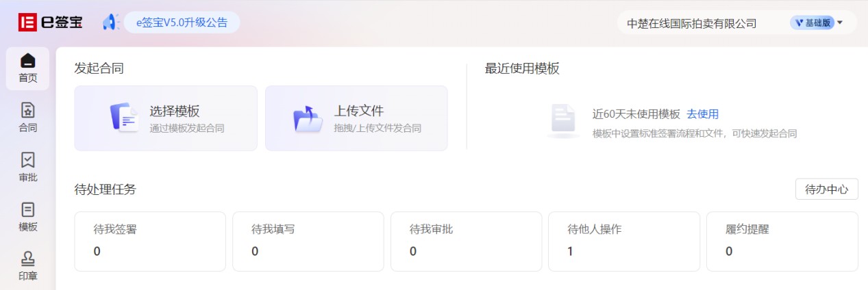868x290 pixels.
Task: Open the 模板 templates sidebar icon
Action: (28, 210)
